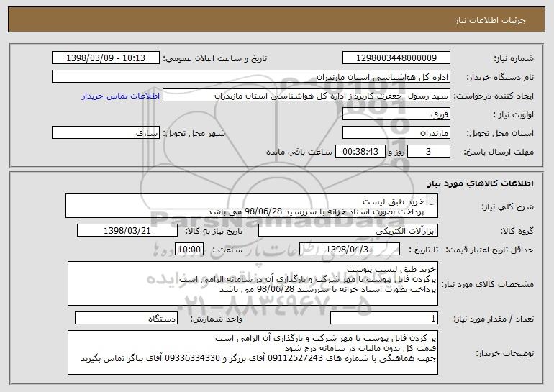Click the goods specification text area
Screen dimensions: 554x392
[x=253, y=283]
